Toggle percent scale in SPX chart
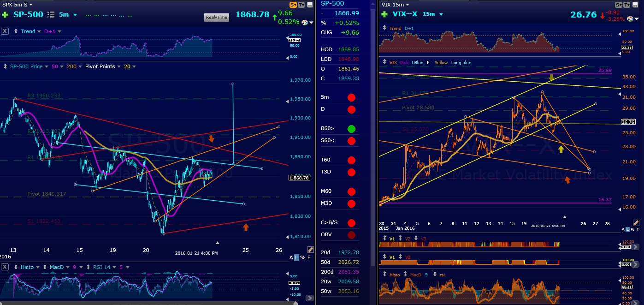 (303, 257)
